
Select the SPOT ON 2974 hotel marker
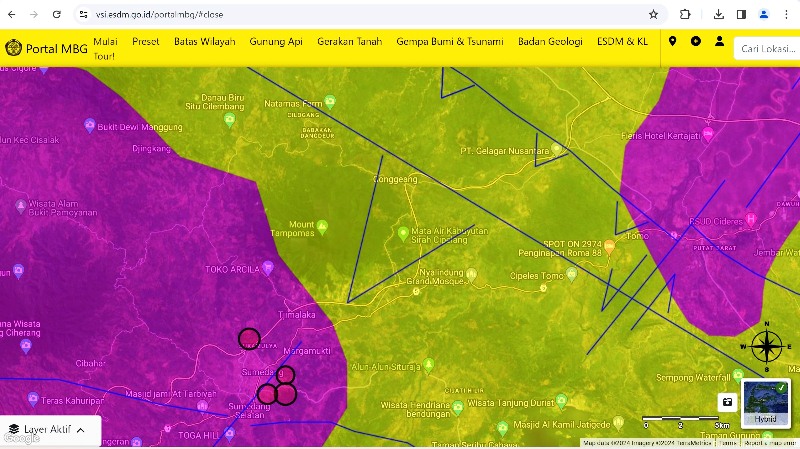(x=609, y=246)
